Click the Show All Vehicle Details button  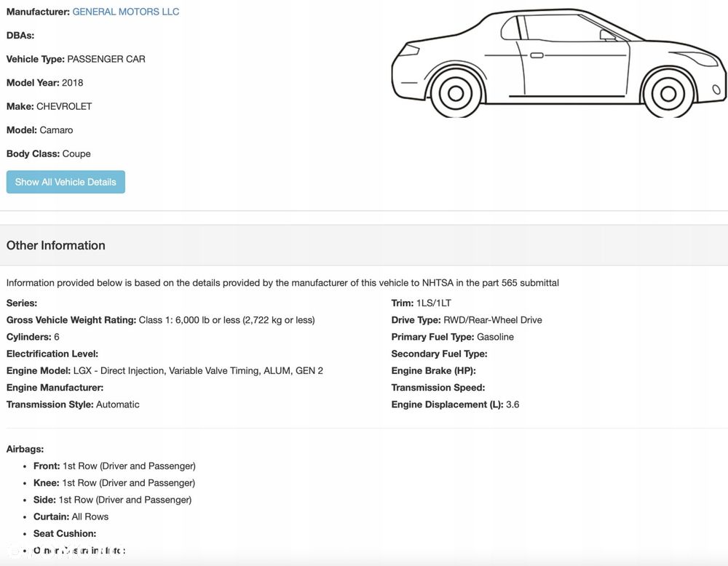point(66,182)
